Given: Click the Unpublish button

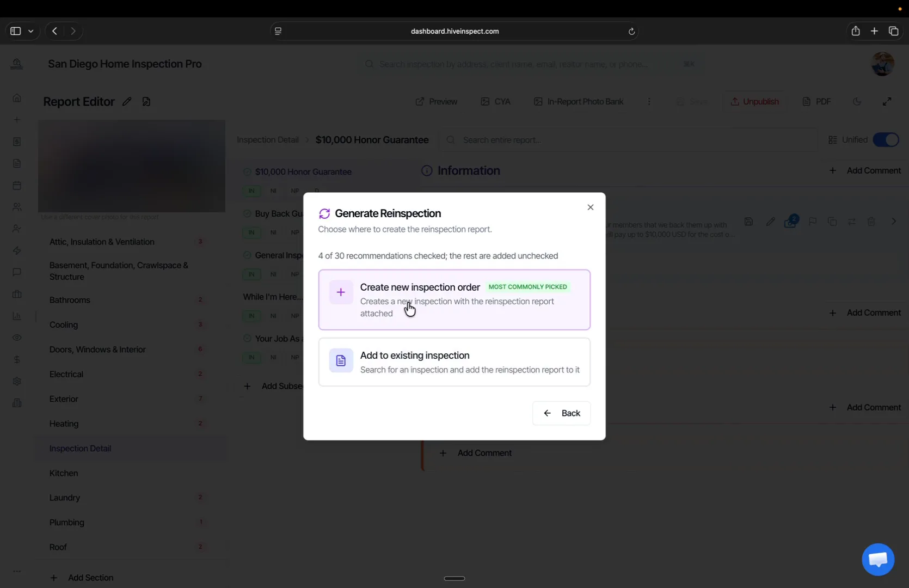Looking at the screenshot, I should pyautogui.click(x=754, y=102).
